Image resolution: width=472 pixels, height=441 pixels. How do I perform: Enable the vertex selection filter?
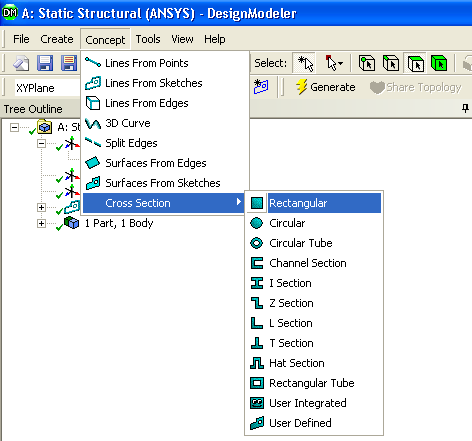pos(367,63)
